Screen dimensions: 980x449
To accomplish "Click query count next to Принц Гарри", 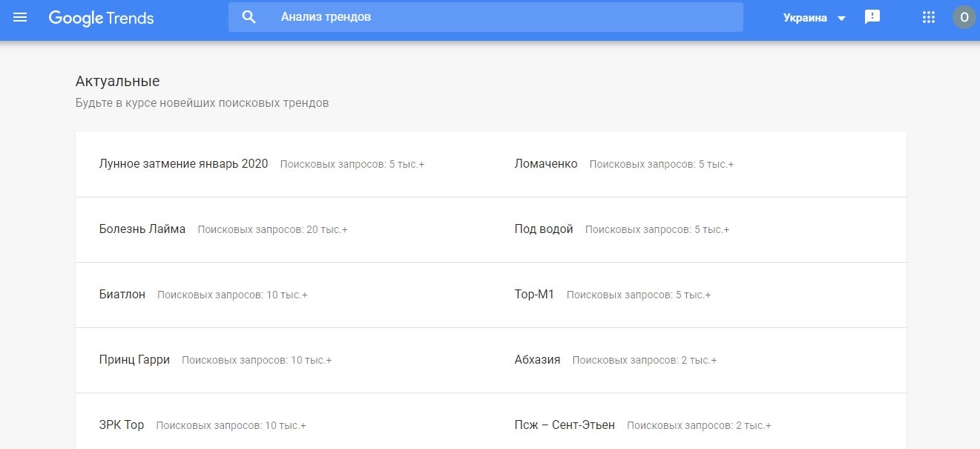I will click(257, 361).
